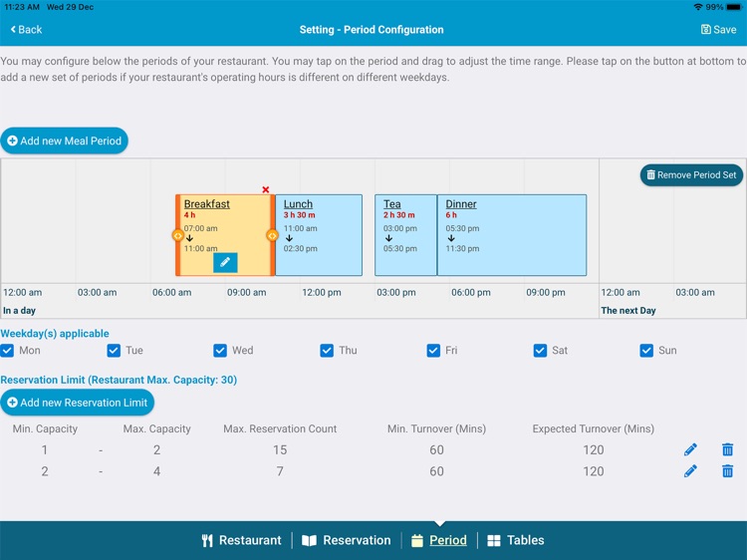Click the '12:00 pm' timeline label
The image size is (747, 560).
pos(322,292)
